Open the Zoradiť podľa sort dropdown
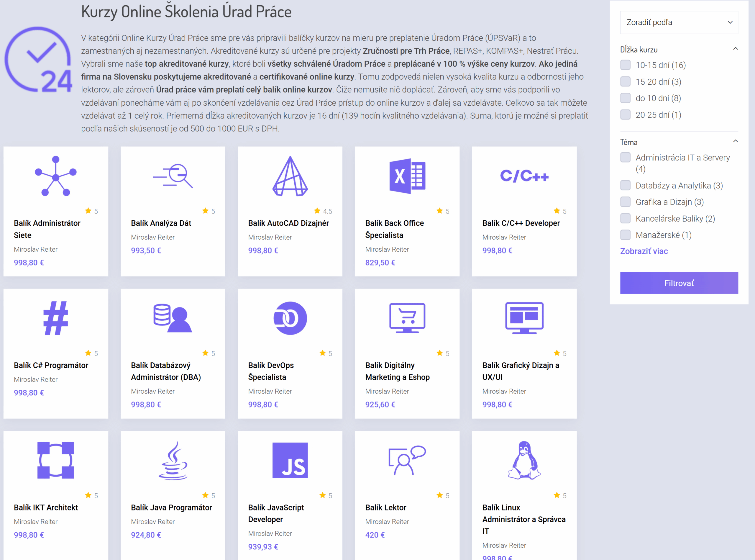 (679, 22)
